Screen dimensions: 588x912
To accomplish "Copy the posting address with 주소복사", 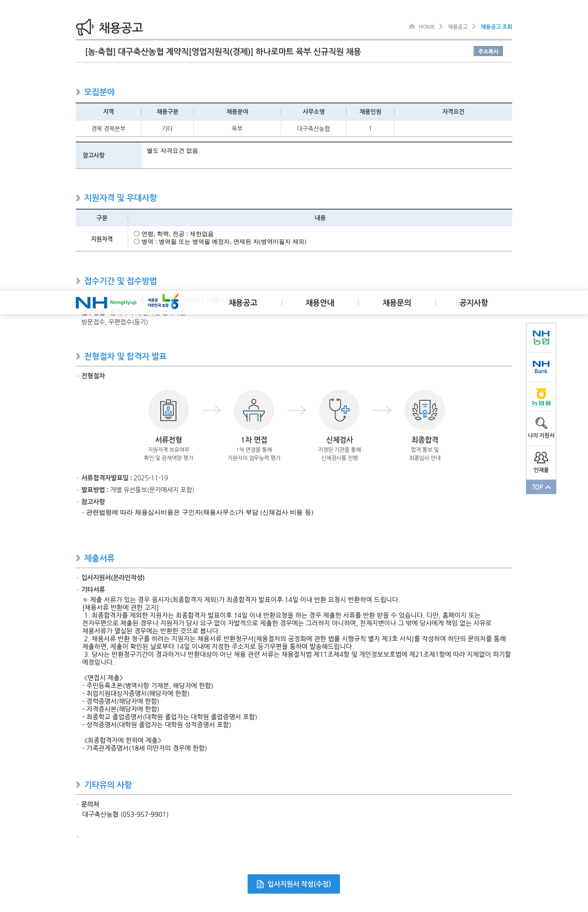I will pos(488,51).
